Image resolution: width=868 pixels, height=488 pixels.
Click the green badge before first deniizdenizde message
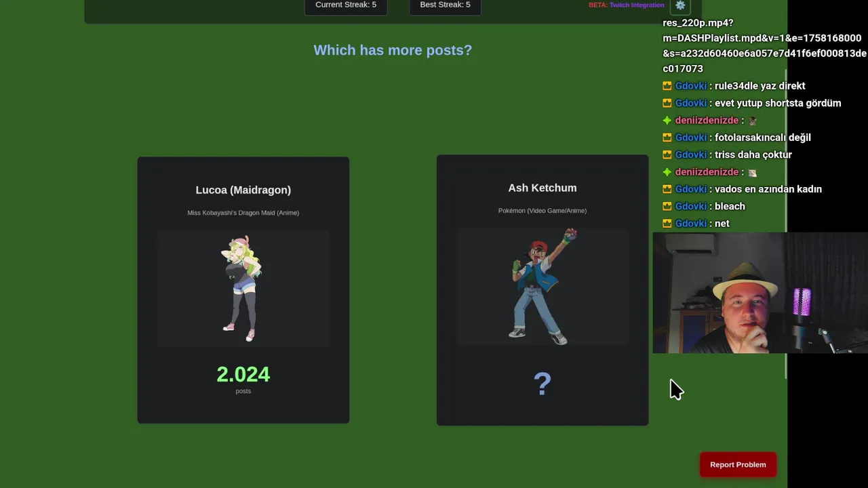[x=667, y=121]
